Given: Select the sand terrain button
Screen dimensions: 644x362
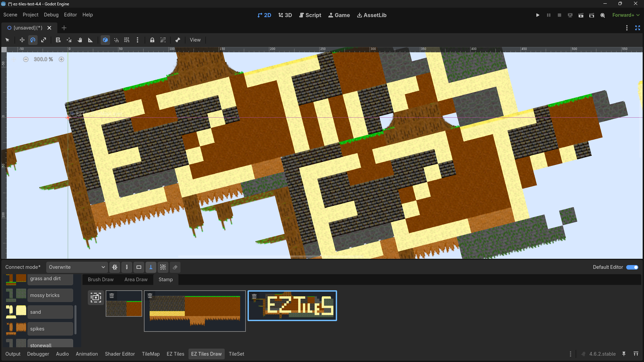Looking at the screenshot, I should click(x=50, y=312).
